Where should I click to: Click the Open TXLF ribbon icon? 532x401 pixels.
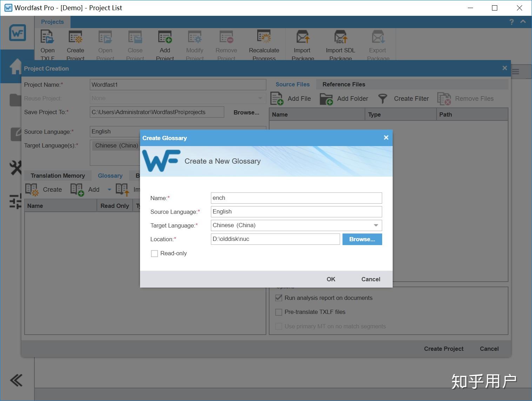point(47,37)
